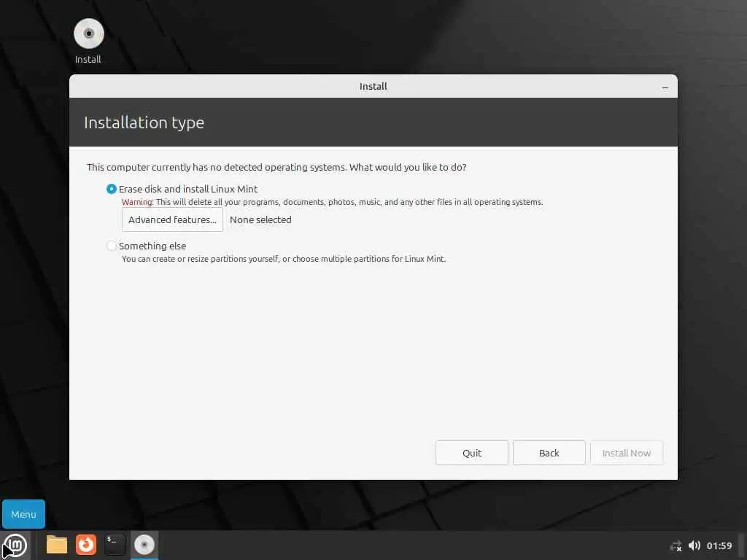Launch Firefox from the panel
The width and height of the screenshot is (747, 560).
[86, 545]
